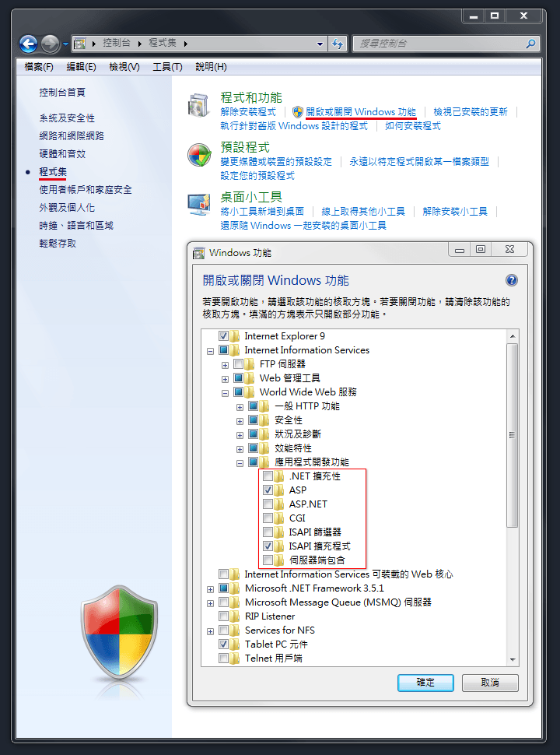Open the recent pages arrow beside Forward
Screen dimensions: 560x755
pos(65,44)
